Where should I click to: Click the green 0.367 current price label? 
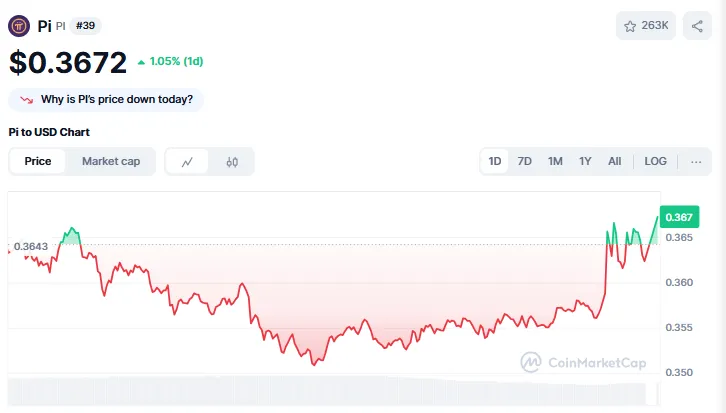tap(680, 217)
